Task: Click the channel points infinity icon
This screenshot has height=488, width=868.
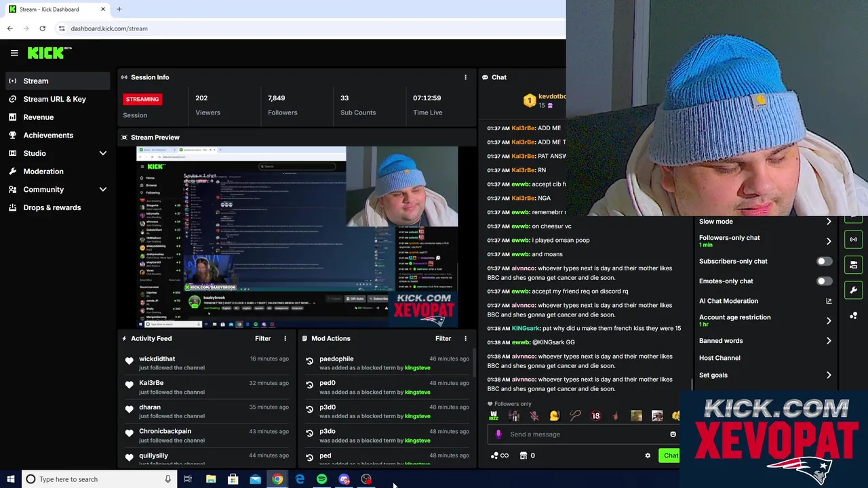Action: pos(500,455)
